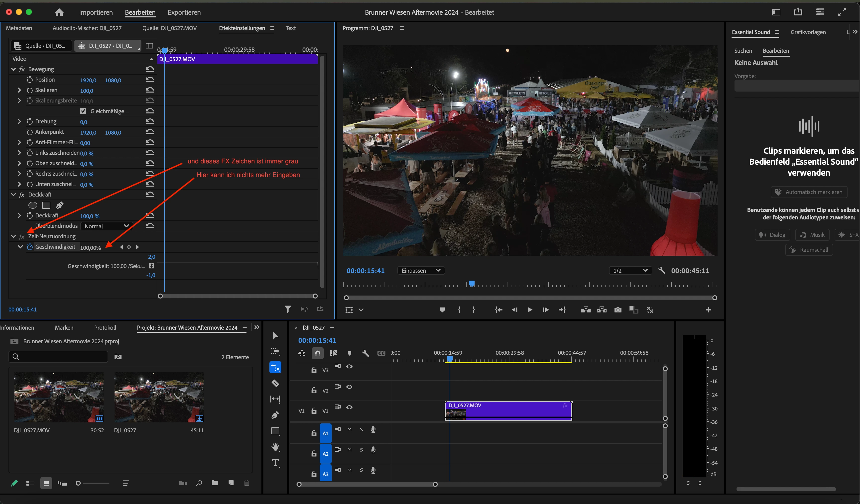Mute audio track A1

350,429
